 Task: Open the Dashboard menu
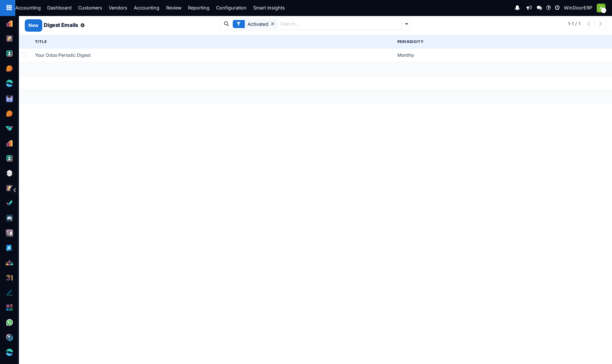click(x=59, y=8)
